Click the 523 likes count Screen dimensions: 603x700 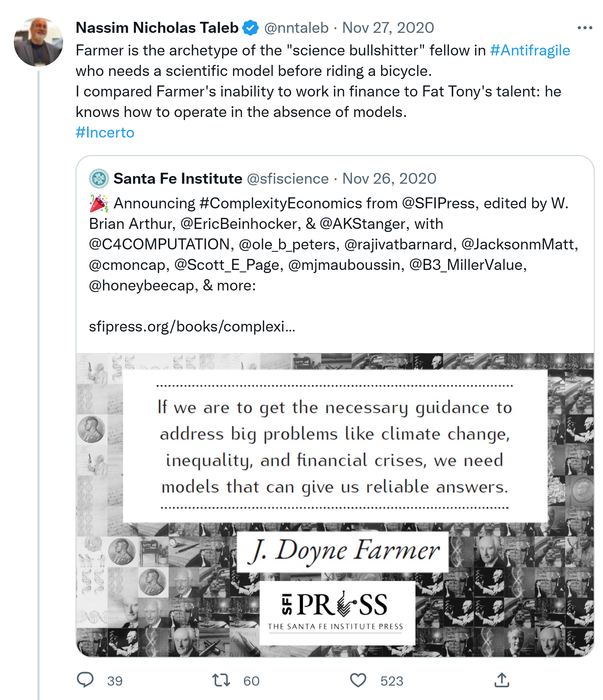[x=392, y=681]
